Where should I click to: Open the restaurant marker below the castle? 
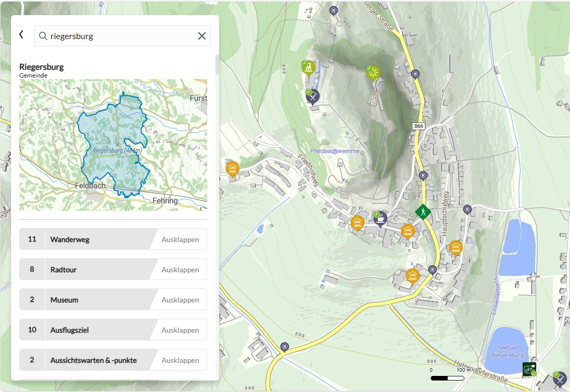point(312,96)
